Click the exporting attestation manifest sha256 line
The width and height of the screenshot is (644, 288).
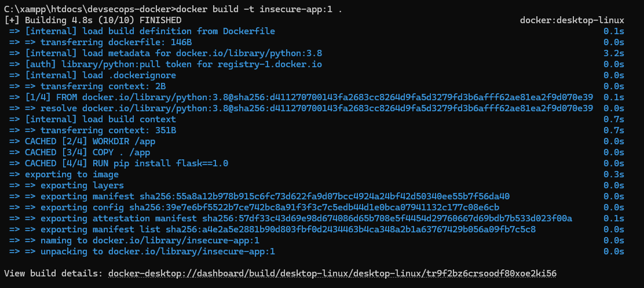click(x=306, y=218)
